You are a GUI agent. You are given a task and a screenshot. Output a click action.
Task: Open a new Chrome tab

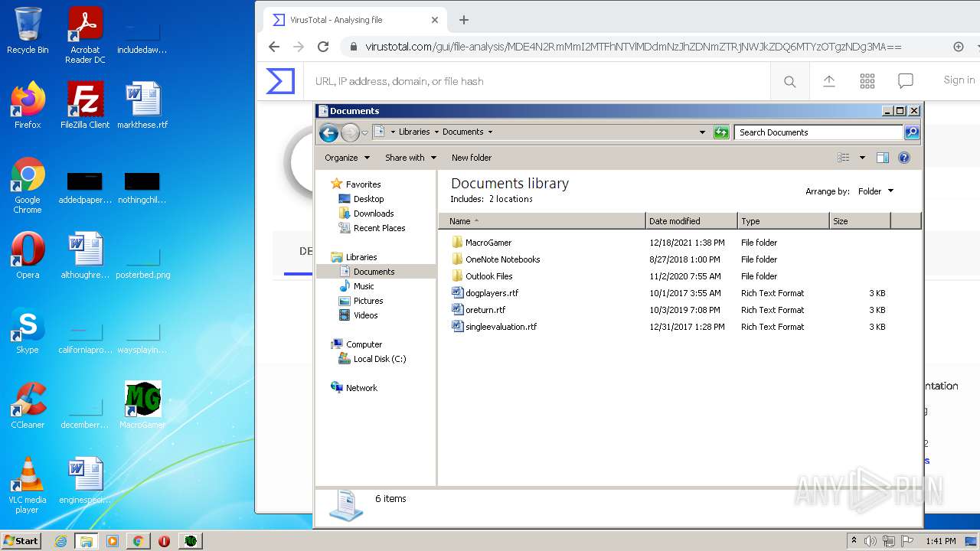[464, 20]
